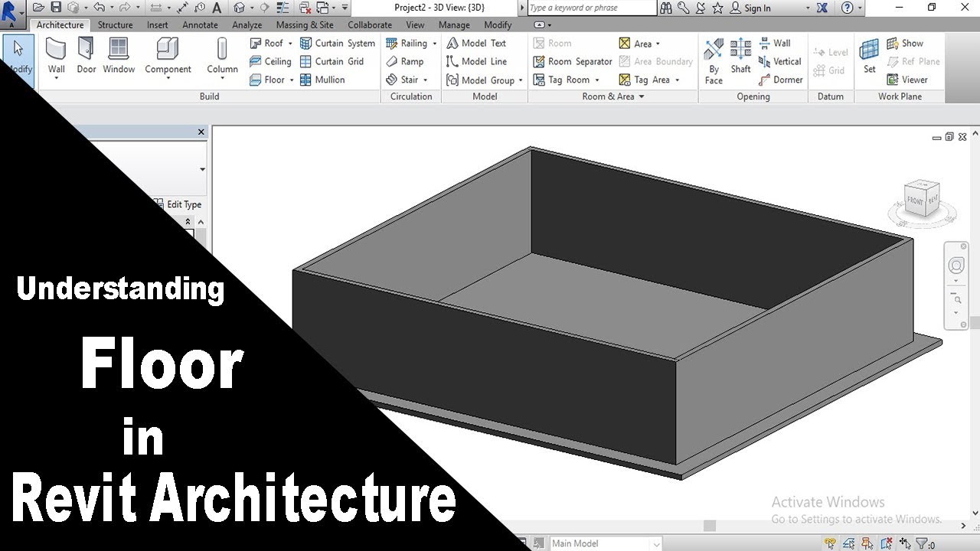Screen dimensions: 980x551
Task: Open the Massing & Site tab
Action: [x=305, y=25]
